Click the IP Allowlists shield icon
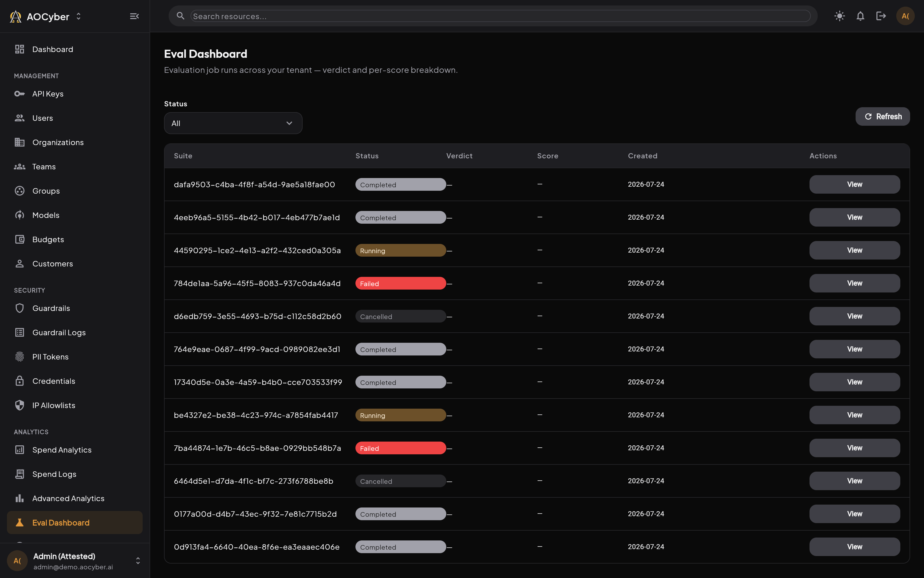Image resolution: width=924 pixels, height=578 pixels. (x=19, y=405)
